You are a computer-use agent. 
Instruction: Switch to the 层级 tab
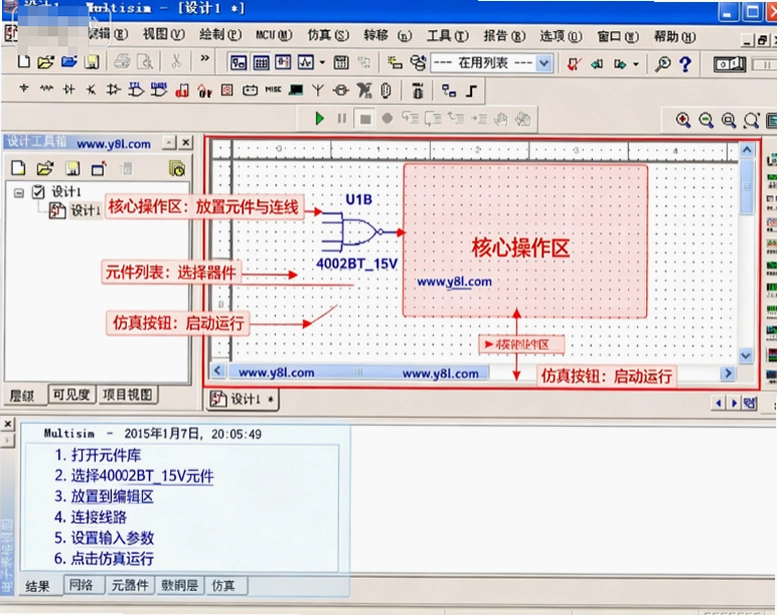tap(22, 395)
